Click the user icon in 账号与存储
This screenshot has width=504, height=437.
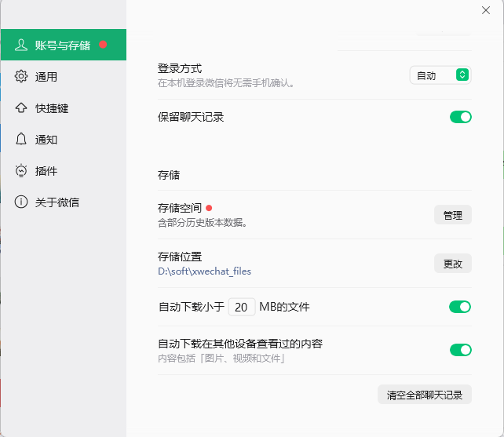[x=21, y=45]
